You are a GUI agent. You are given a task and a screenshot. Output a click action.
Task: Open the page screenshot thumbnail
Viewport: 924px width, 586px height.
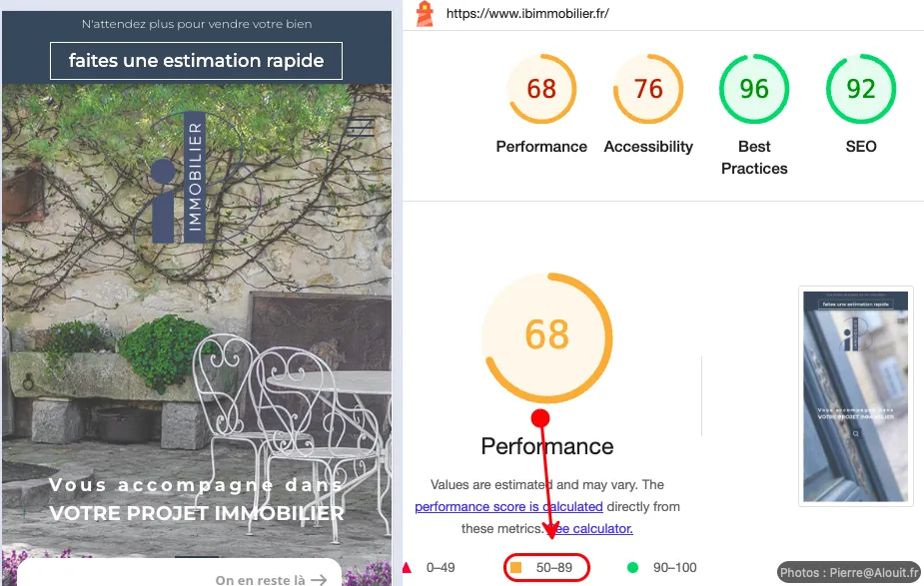pyautogui.click(x=855, y=396)
